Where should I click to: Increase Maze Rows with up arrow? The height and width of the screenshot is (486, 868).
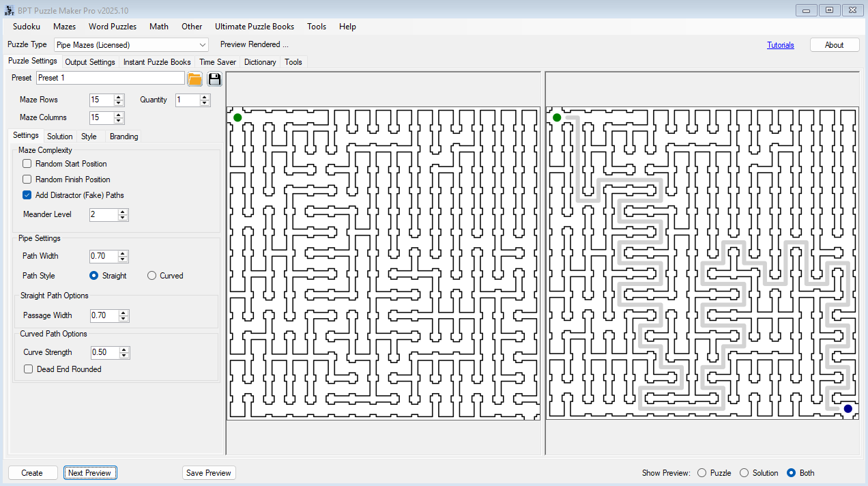[x=119, y=97]
